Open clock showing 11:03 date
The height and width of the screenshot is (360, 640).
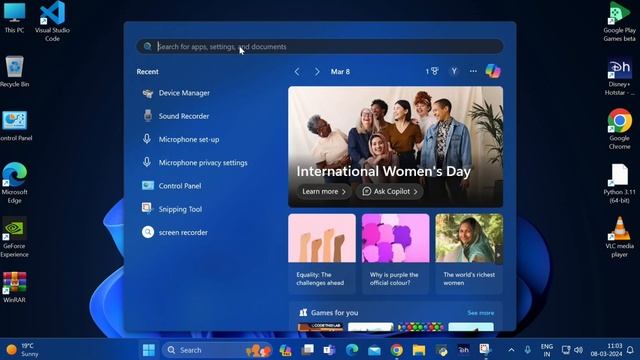(x=606, y=350)
